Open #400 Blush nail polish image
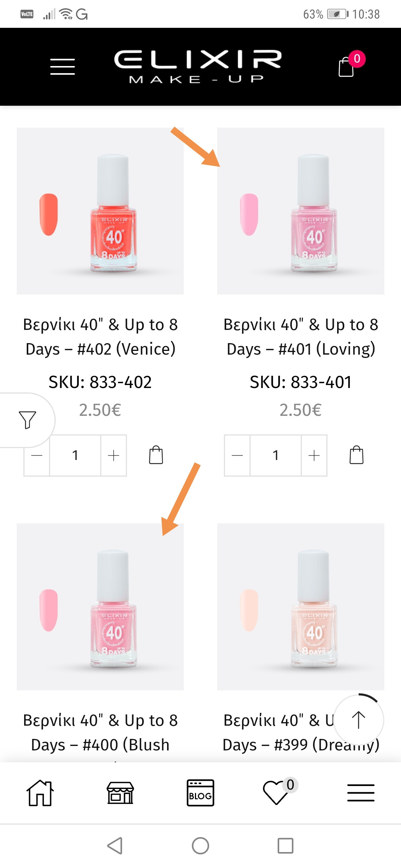This screenshot has width=401, height=868. (x=100, y=606)
